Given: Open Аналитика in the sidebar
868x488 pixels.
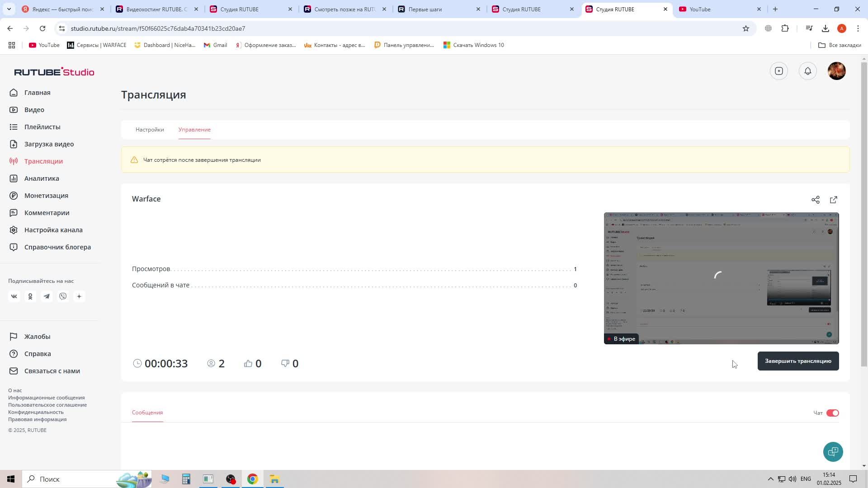Looking at the screenshot, I should pos(42,178).
